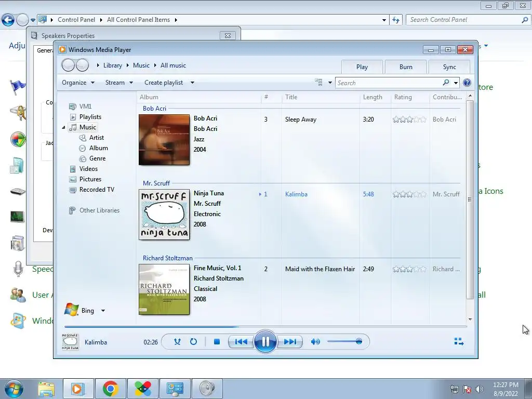
Task: Toggle repeat in the player controls
Action: point(193,342)
